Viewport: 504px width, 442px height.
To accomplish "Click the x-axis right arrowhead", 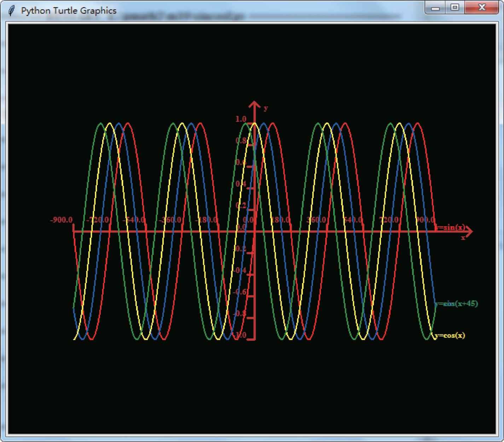I will tap(469, 232).
